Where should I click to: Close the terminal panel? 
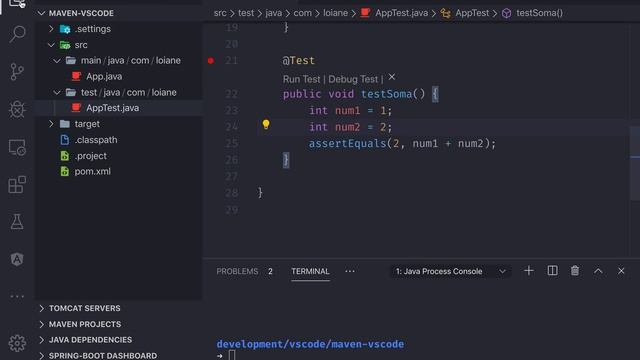621,271
